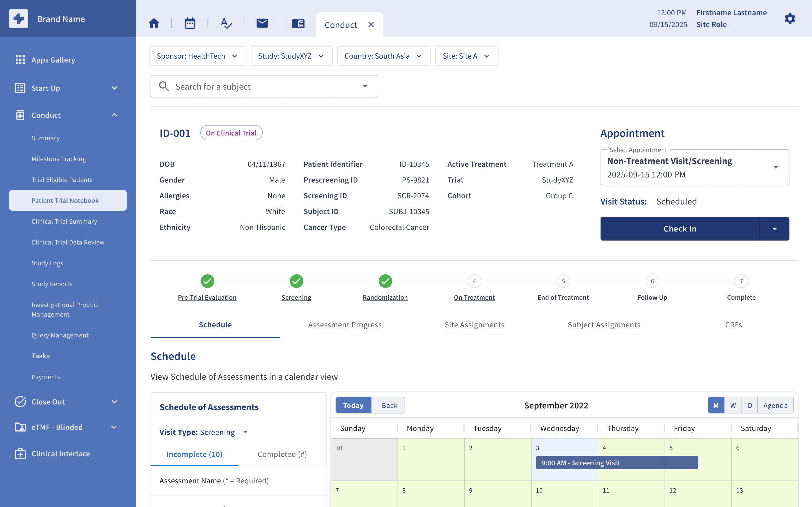This screenshot has width=812, height=507.
Task: Switch calendar to Week view (W)
Action: [733, 405]
